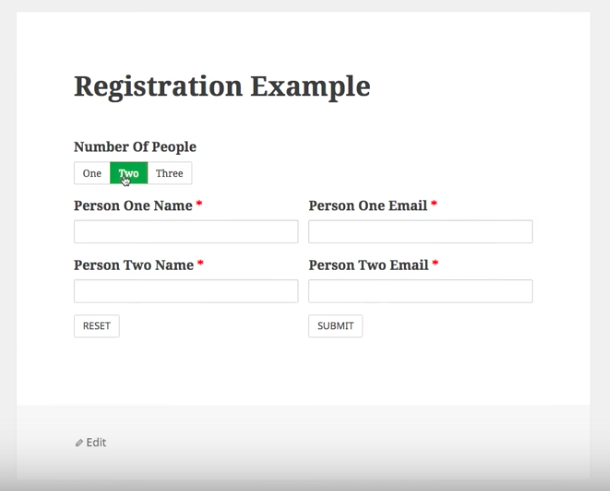The height and width of the screenshot is (491, 610).
Task: Open the Edit link below the form
Action: pos(96,442)
